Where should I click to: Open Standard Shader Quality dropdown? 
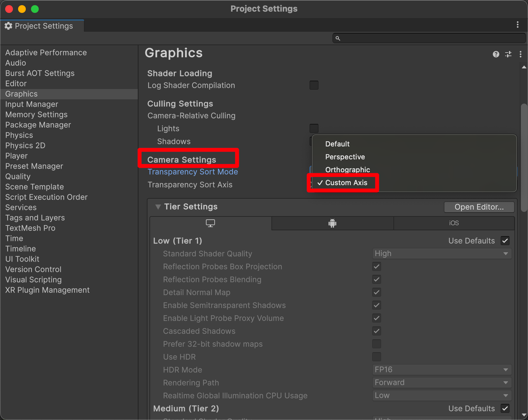(442, 254)
